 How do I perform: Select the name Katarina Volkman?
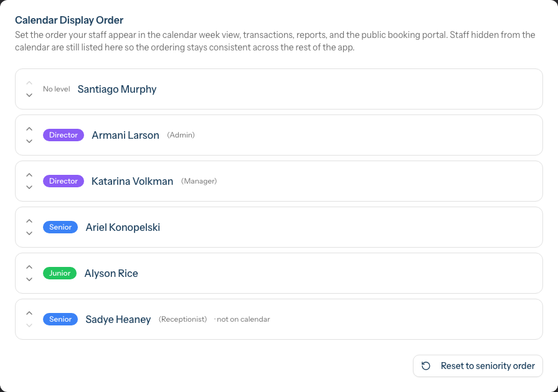133,181
